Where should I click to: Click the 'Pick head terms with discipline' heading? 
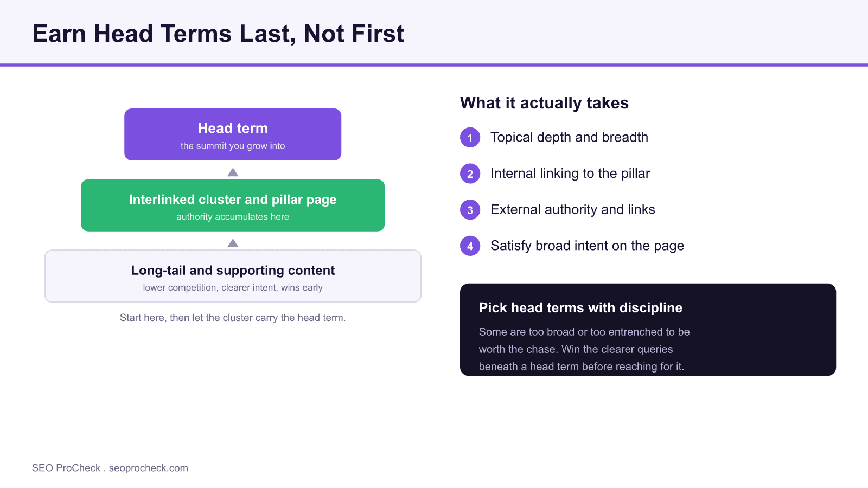[580, 307]
